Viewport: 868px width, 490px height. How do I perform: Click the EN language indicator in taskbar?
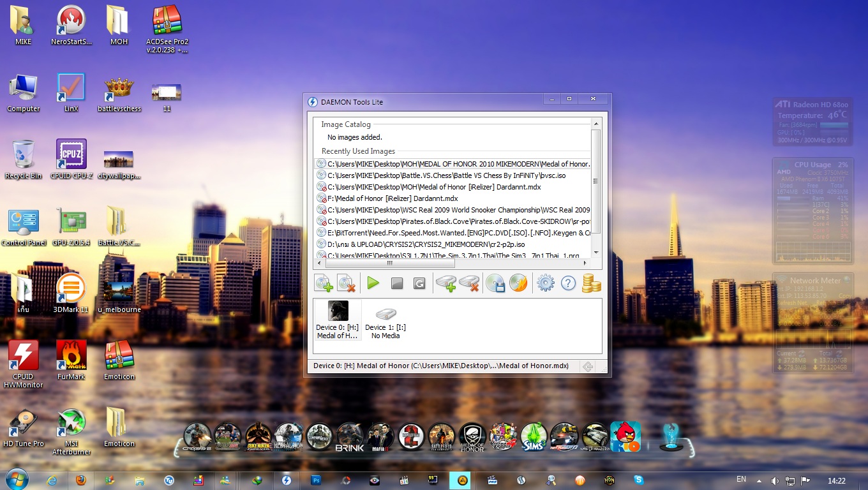pos(741,479)
